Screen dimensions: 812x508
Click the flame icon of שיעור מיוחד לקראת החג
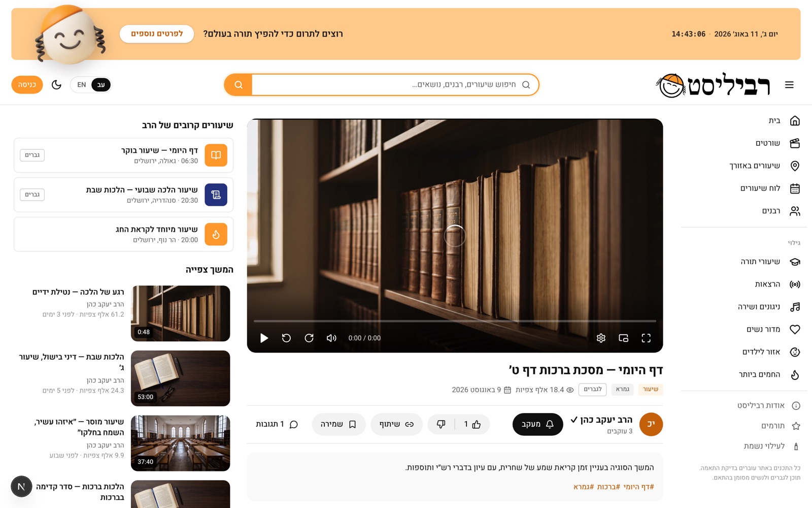pos(216,234)
